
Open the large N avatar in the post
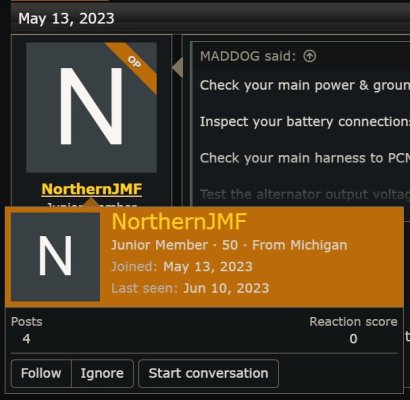tap(91, 107)
